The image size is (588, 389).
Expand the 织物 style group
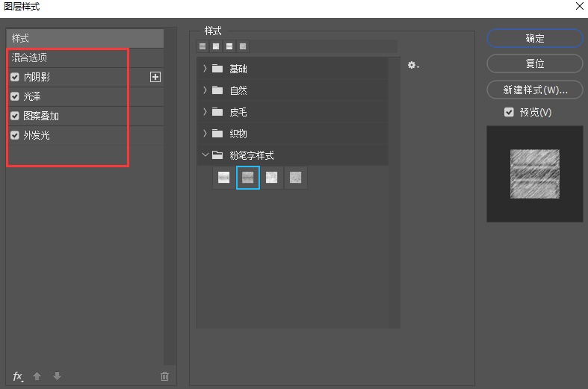[x=205, y=134]
